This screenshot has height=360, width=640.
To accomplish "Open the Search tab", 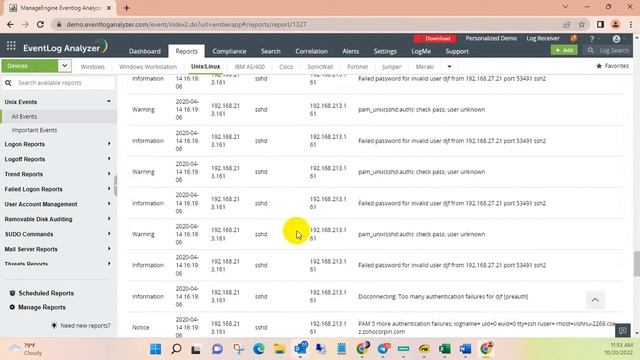I will [271, 51].
